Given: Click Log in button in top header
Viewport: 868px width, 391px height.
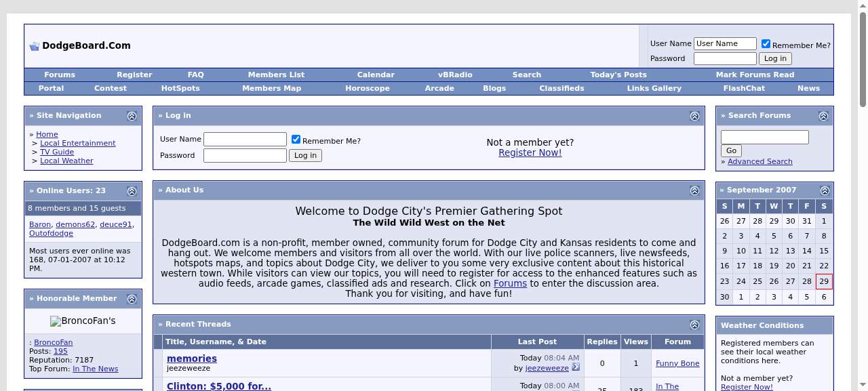Looking at the screenshot, I should click(775, 58).
